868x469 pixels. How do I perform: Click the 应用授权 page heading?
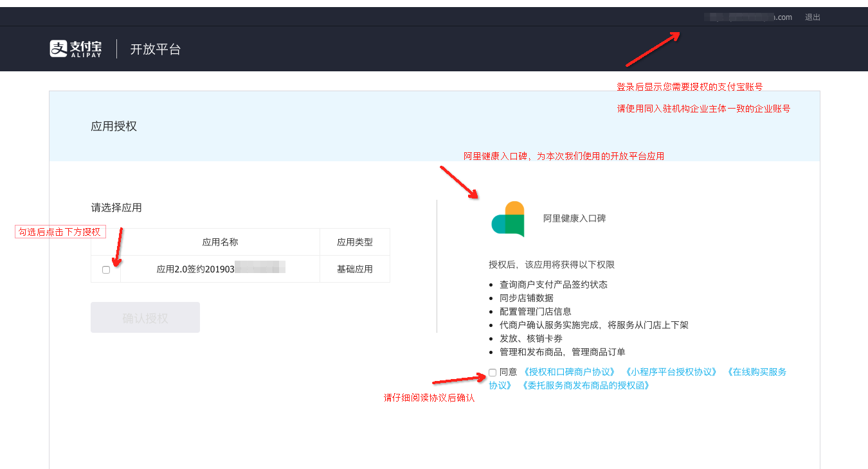click(x=114, y=127)
